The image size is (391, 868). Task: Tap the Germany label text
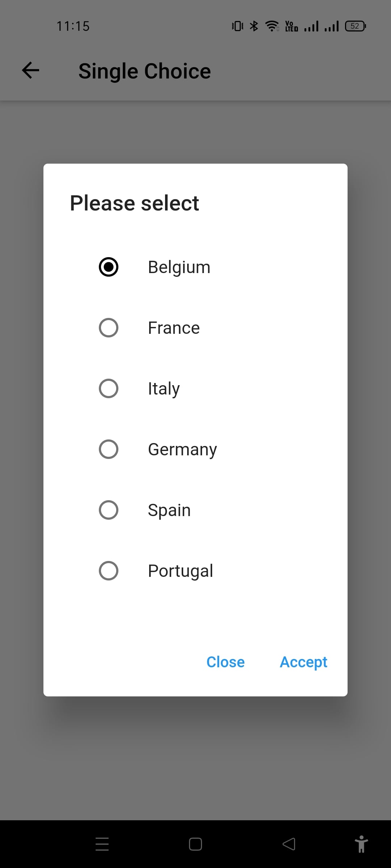click(x=182, y=450)
